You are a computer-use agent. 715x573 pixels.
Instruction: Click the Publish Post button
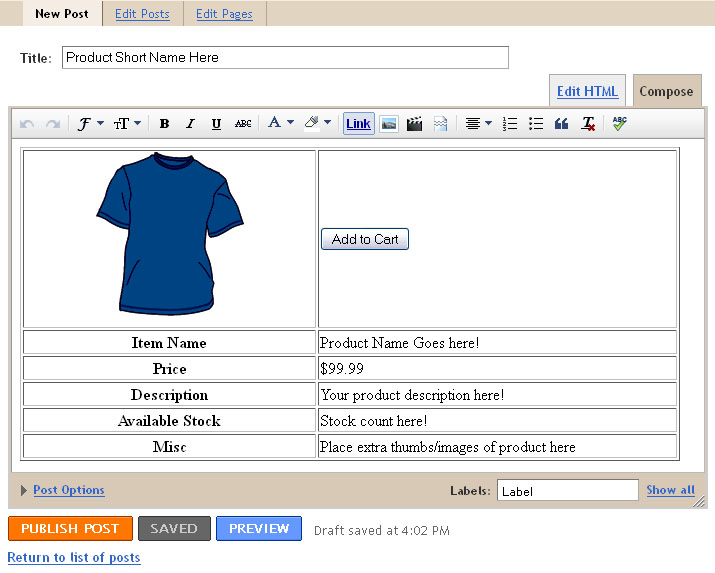[70, 528]
